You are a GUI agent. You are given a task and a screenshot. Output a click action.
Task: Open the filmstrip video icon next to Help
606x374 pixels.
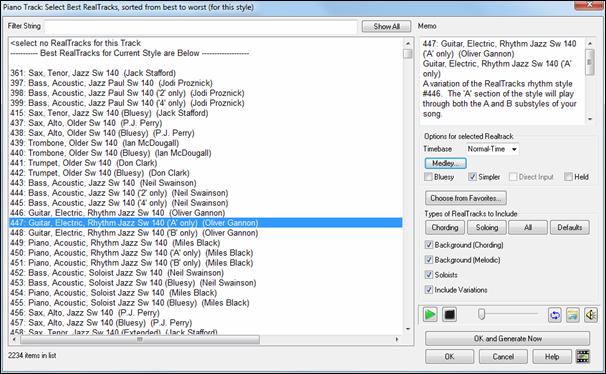(x=583, y=356)
